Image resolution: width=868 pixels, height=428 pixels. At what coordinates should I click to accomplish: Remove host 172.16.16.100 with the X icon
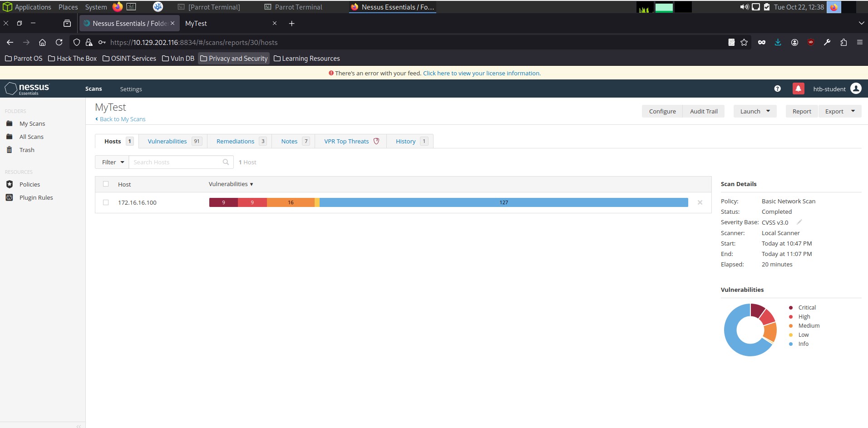700,202
